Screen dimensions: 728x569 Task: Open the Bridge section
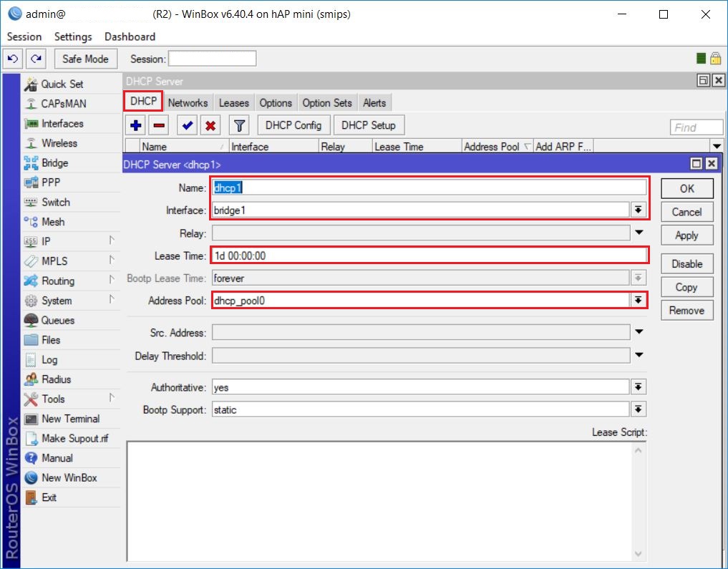point(55,163)
